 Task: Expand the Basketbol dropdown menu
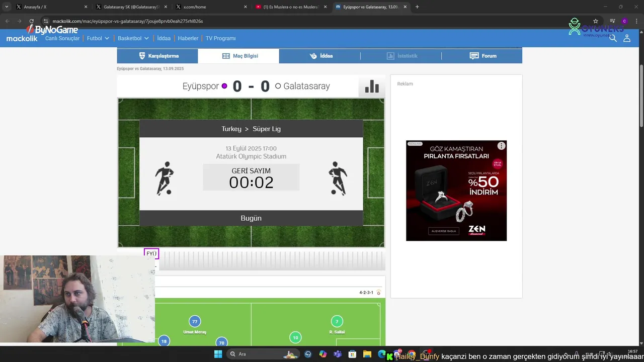pos(133,38)
